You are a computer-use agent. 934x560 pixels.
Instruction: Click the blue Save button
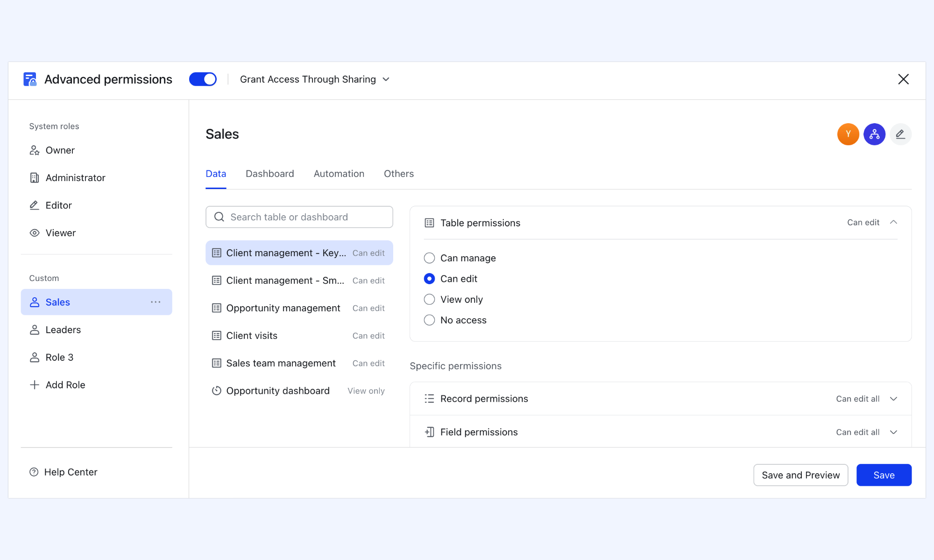[884, 475]
